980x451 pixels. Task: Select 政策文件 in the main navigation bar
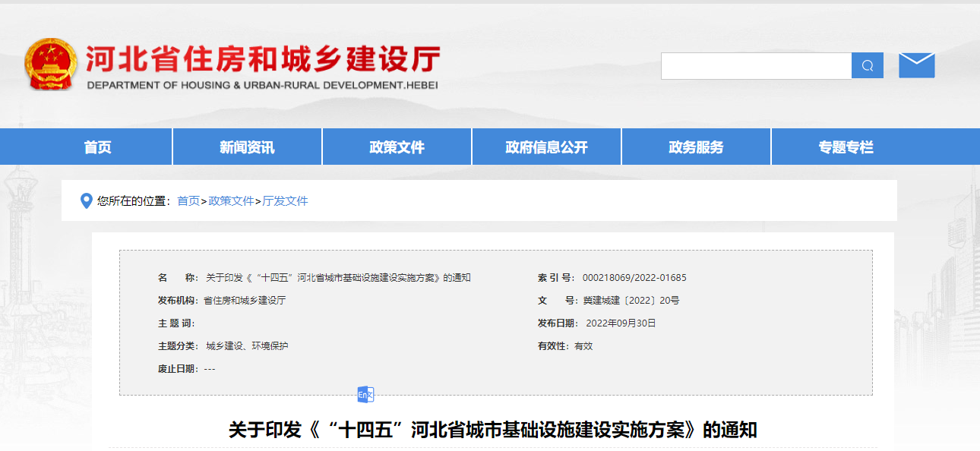[397, 147]
